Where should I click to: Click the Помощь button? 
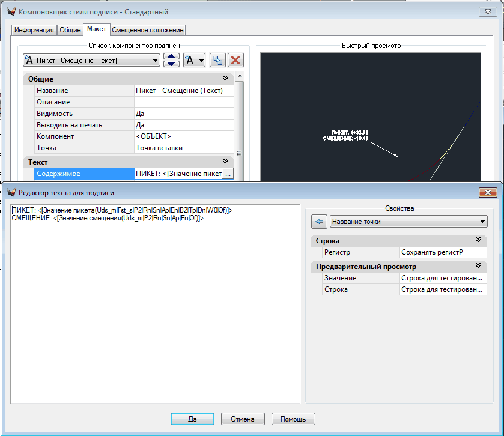point(293,419)
